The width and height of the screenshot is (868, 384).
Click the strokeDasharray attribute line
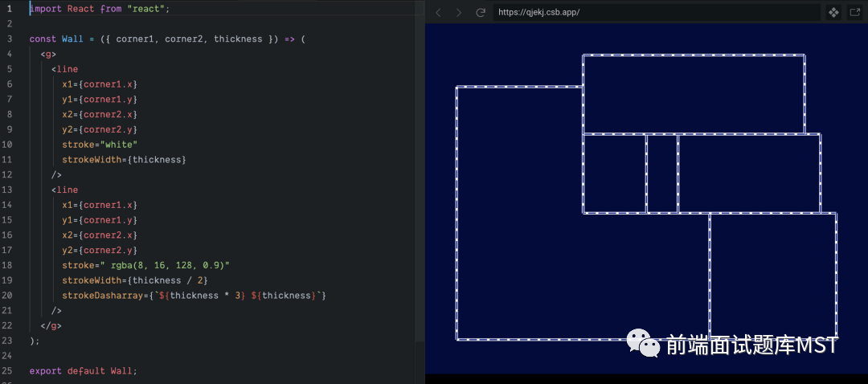point(194,296)
